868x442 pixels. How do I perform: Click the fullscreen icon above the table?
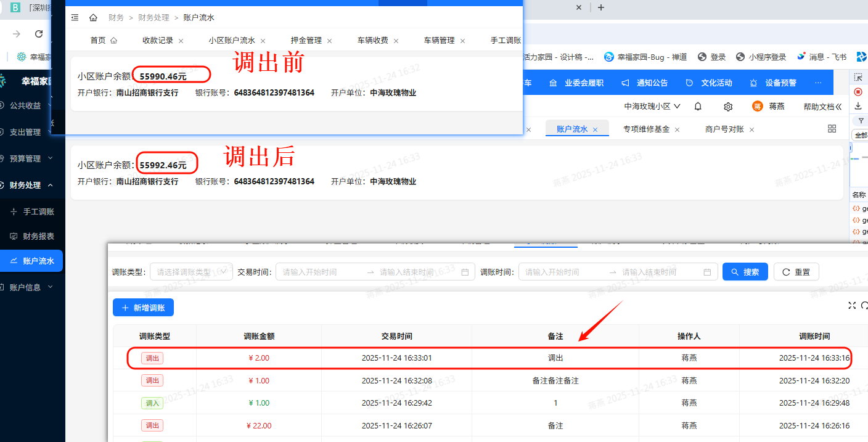point(852,306)
